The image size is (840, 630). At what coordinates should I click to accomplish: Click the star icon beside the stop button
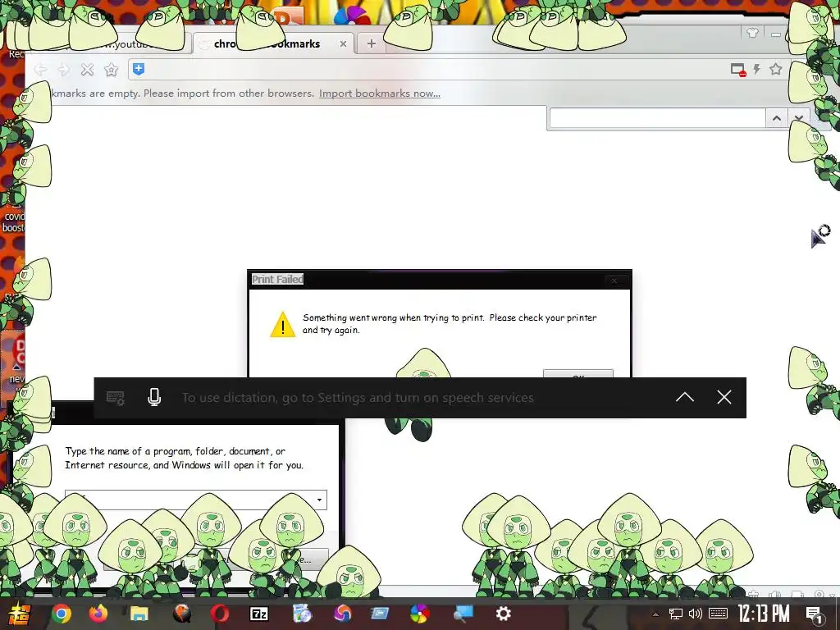pos(111,70)
